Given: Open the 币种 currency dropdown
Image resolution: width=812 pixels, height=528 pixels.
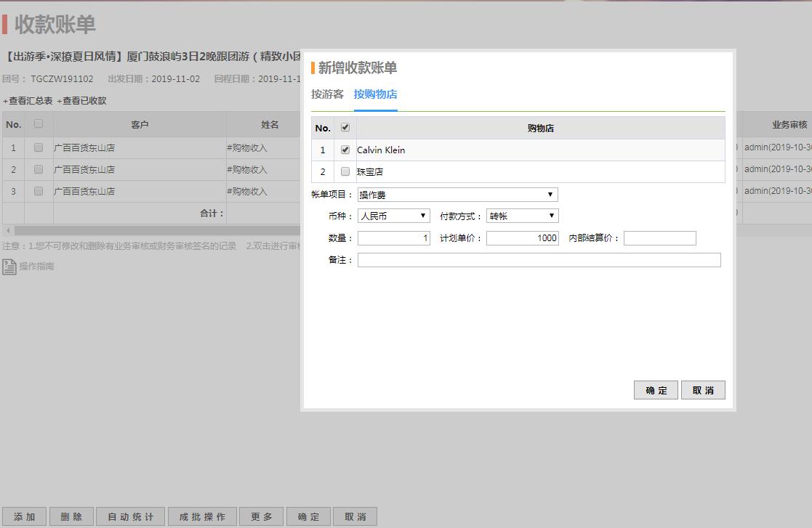Looking at the screenshot, I should point(393,216).
